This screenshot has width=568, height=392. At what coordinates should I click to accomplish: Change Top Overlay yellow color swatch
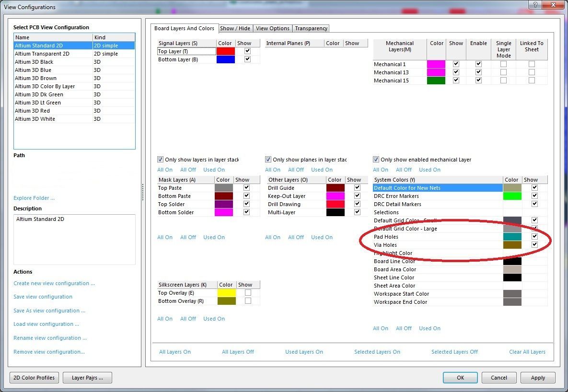click(226, 293)
